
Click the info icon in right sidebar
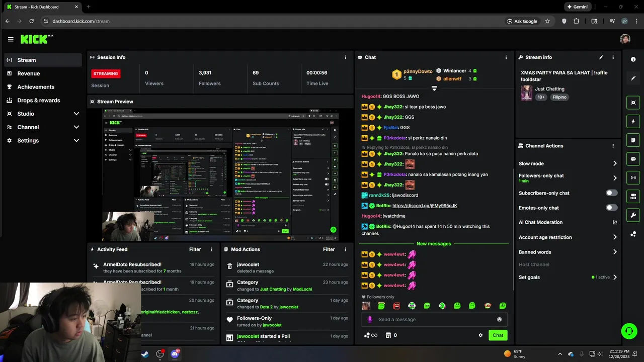[x=633, y=59]
